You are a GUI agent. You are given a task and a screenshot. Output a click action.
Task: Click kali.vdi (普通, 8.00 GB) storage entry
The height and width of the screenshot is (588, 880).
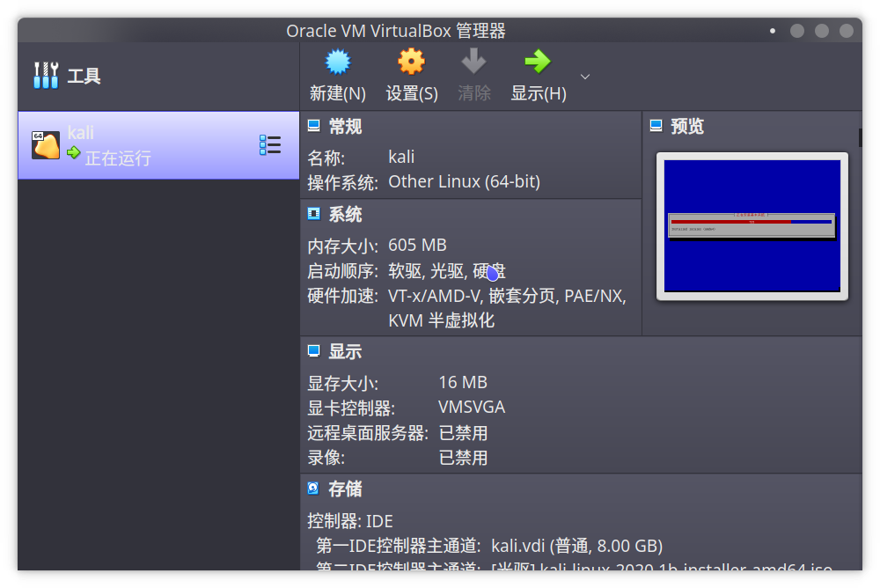(577, 546)
